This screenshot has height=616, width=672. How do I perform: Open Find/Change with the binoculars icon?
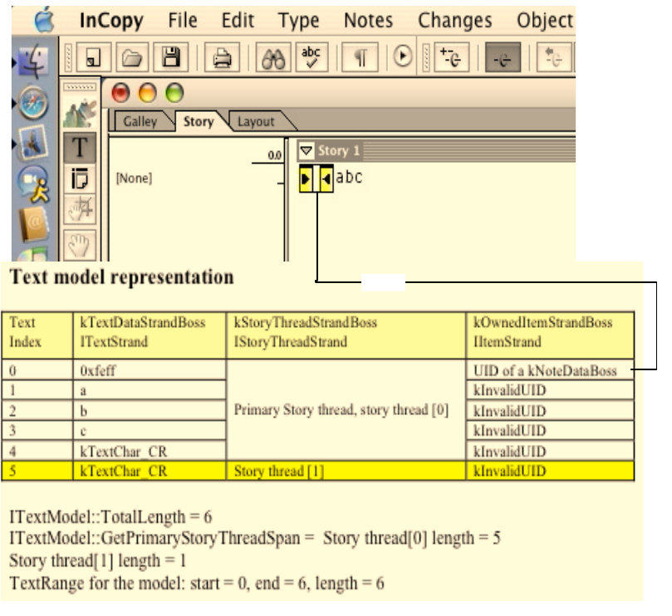tap(273, 57)
